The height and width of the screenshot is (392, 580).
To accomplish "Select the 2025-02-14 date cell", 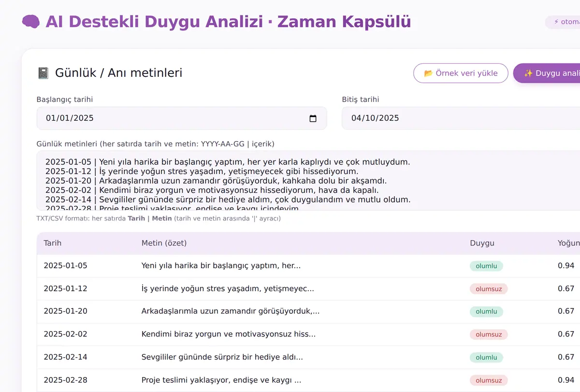I will tap(66, 357).
